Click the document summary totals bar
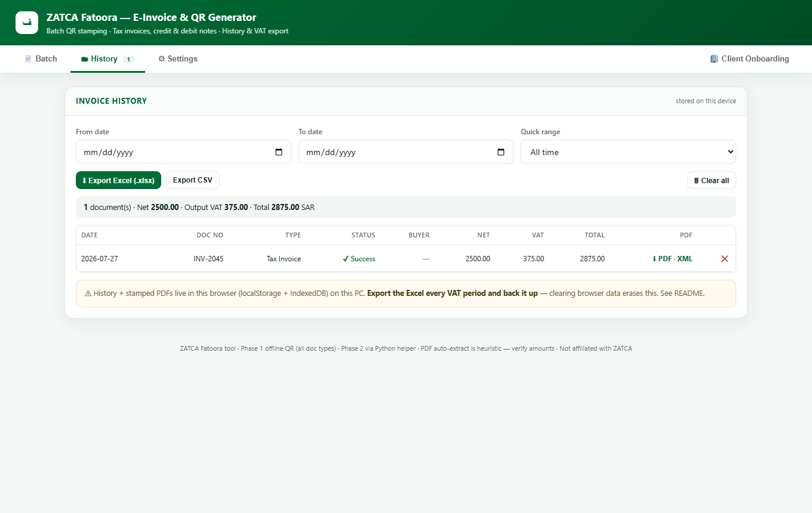This screenshot has width=812, height=513. (406, 207)
